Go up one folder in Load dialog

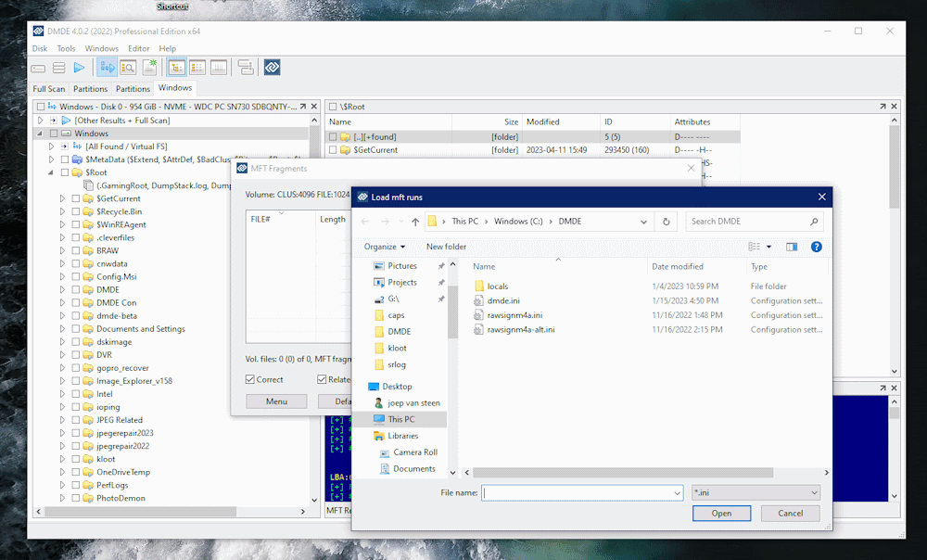(x=415, y=222)
